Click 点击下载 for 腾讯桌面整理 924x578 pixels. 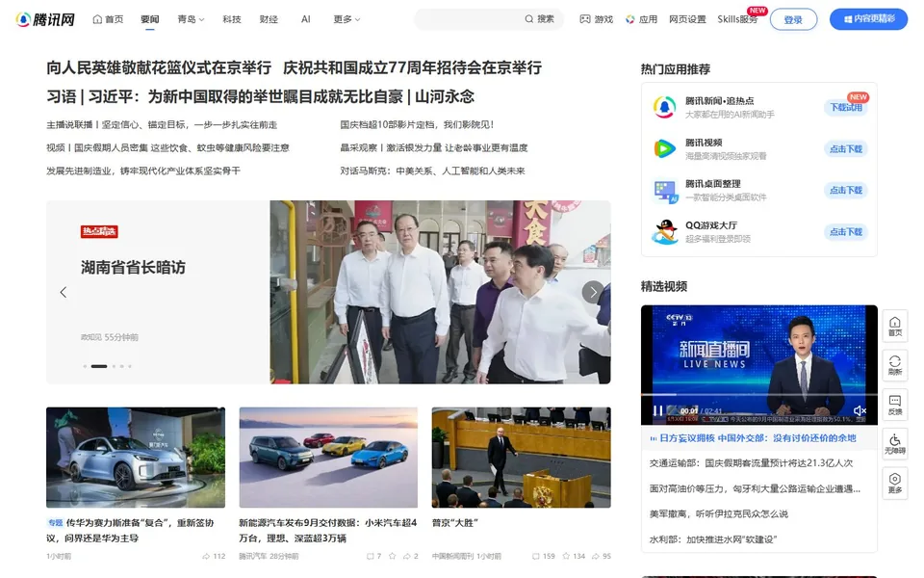846,190
